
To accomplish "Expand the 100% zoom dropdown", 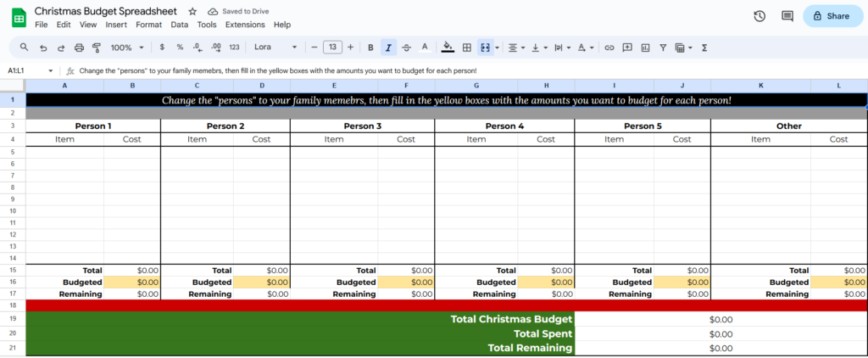I will pyautogui.click(x=126, y=48).
